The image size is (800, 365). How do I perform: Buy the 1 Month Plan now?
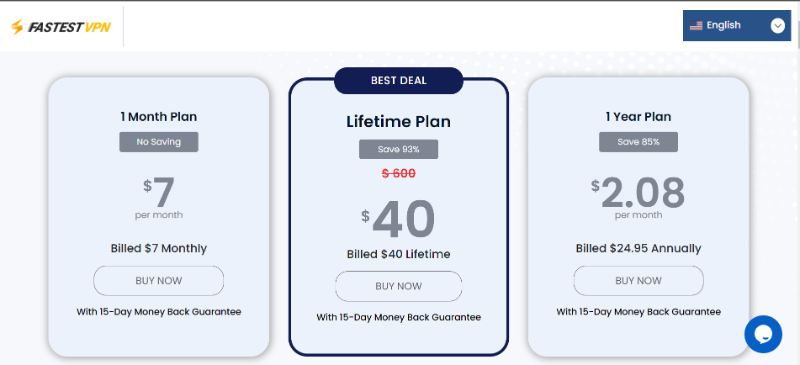[159, 281]
